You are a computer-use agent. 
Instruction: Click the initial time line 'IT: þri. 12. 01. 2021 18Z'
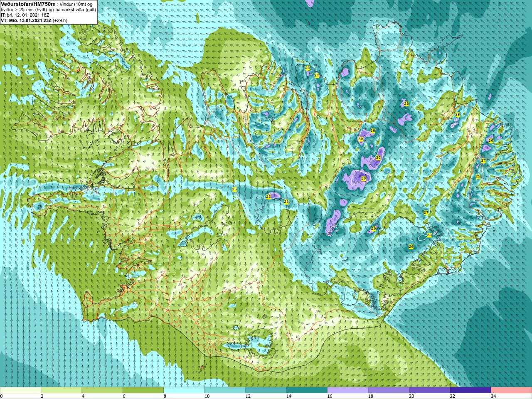pyautogui.click(x=25, y=15)
